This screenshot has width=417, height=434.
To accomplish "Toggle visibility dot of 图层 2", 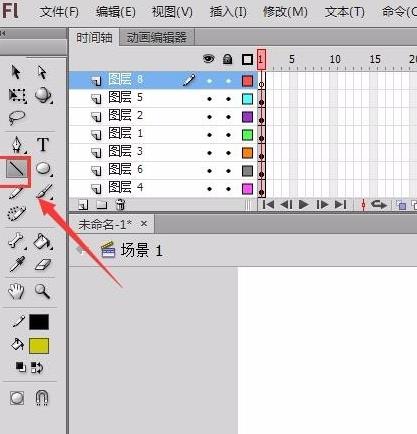I will [209, 117].
